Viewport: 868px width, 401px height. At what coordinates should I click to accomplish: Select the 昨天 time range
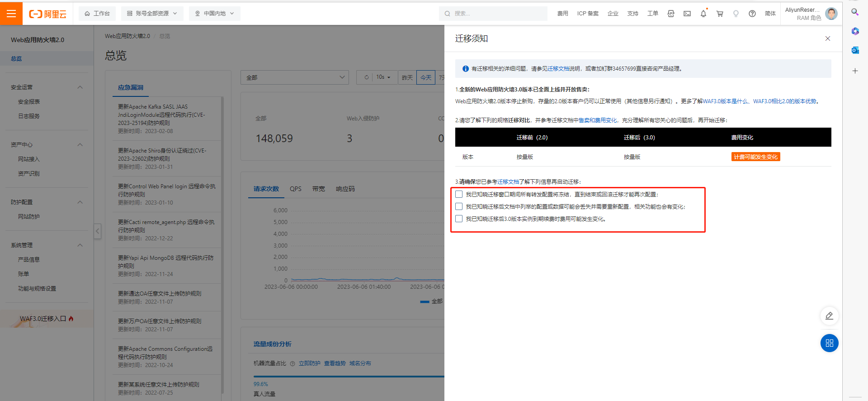[407, 77]
